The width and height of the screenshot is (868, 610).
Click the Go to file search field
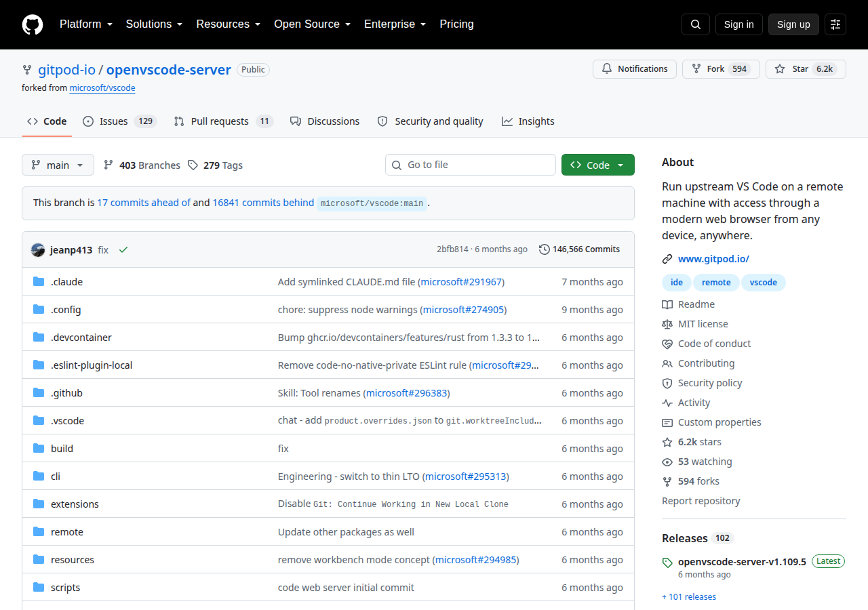point(471,165)
